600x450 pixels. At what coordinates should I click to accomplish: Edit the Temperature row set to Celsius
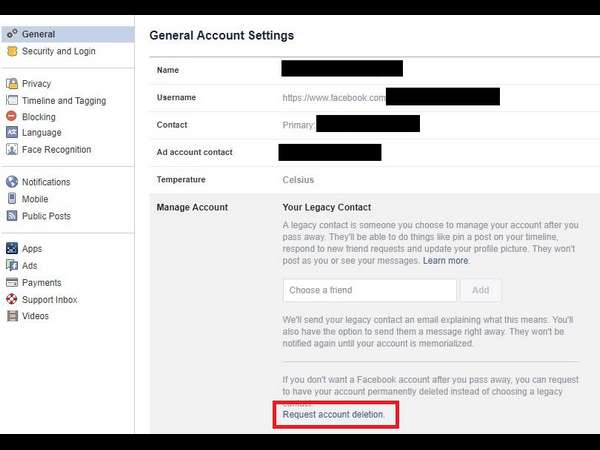click(x=298, y=180)
